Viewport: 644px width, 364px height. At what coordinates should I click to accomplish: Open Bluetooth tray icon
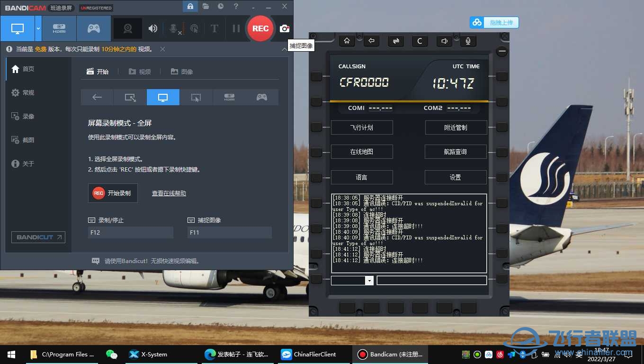pos(523,354)
